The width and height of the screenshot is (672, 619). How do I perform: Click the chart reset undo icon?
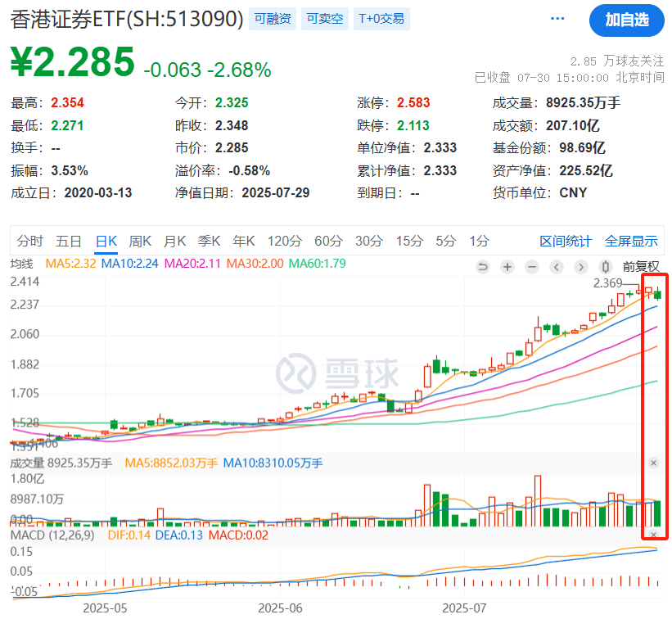483,267
